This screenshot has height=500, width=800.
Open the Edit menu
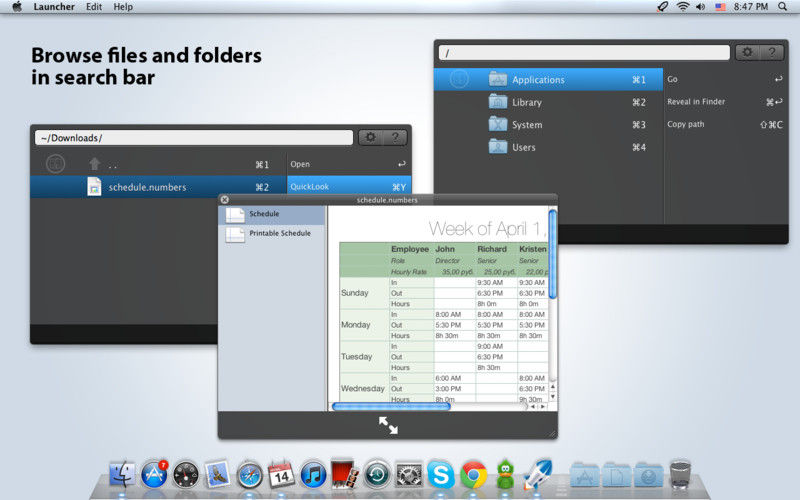click(94, 7)
